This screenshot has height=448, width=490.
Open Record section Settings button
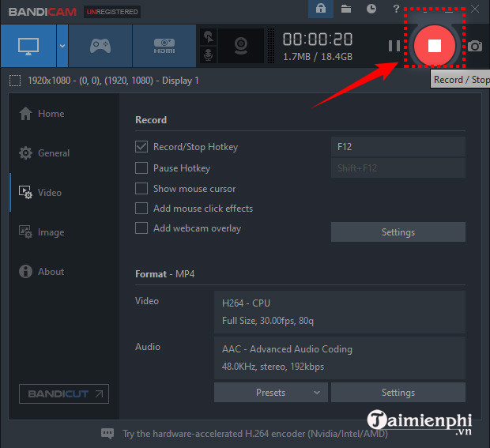tap(398, 232)
